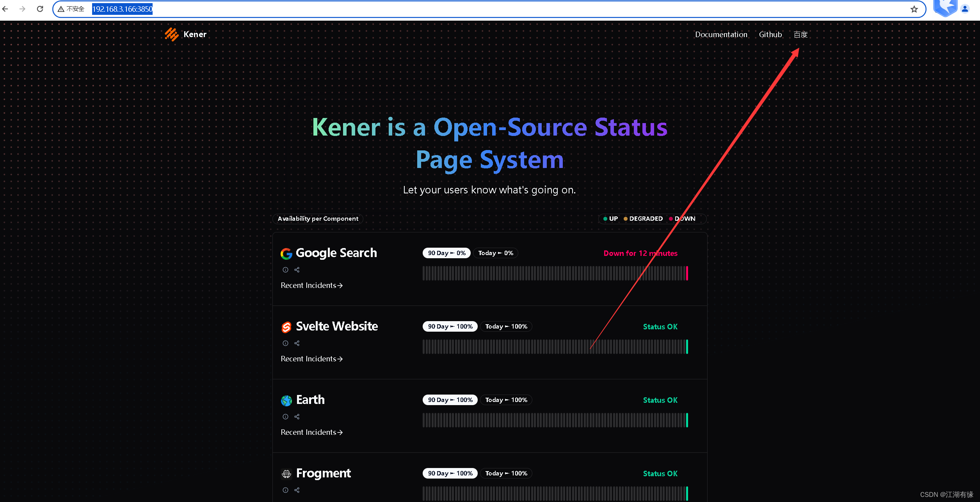Expand Recent Incidents for Google Search

(x=311, y=286)
